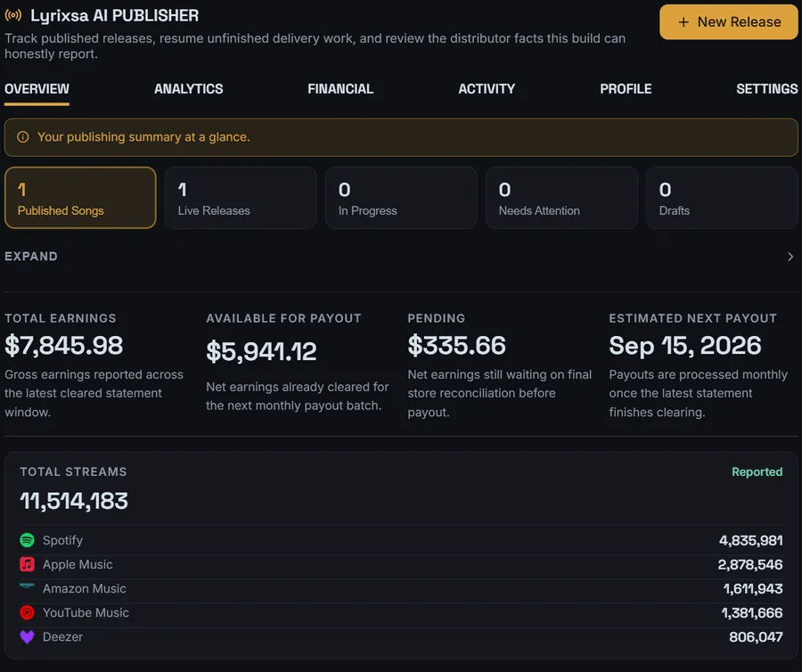
Task: Click the AVAILABLE FOR PAYOUT heading
Action: click(284, 318)
